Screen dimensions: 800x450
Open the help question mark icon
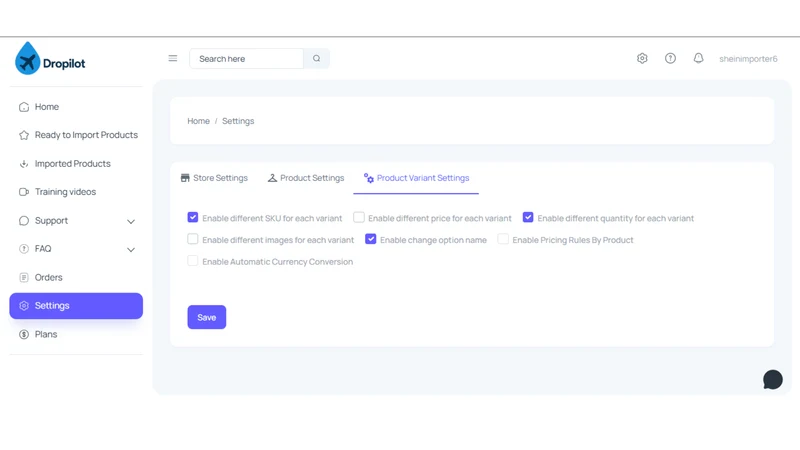670,58
